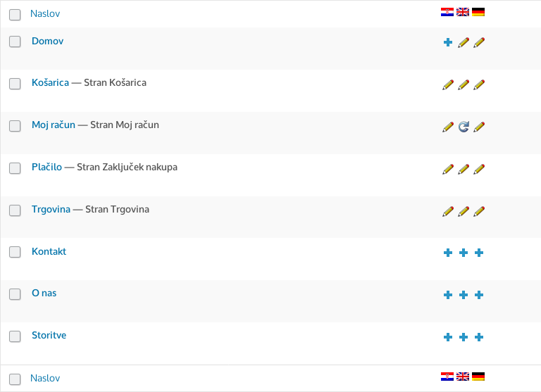The height and width of the screenshot is (392, 541).
Task: Check the Storitve page checkbox
Action: pos(15,336)
